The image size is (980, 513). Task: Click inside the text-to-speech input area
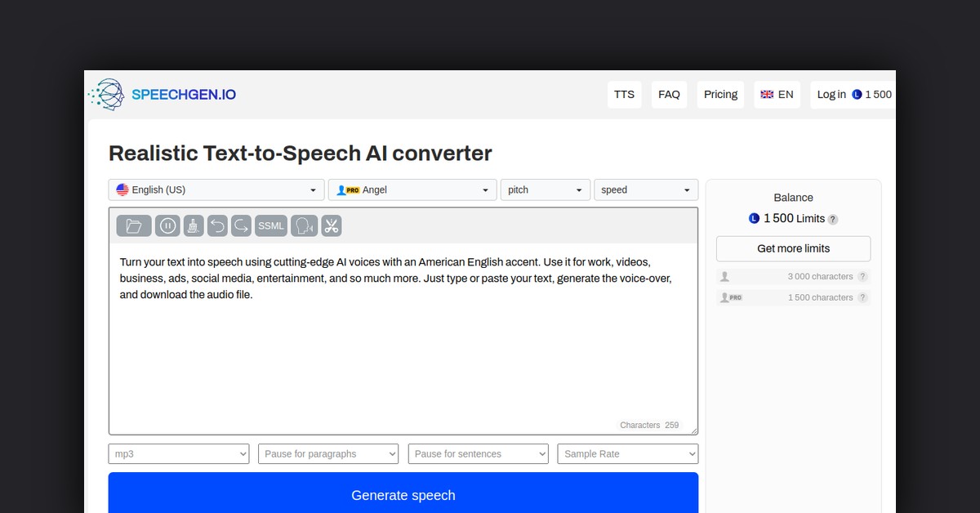click(x=403, y=351)
